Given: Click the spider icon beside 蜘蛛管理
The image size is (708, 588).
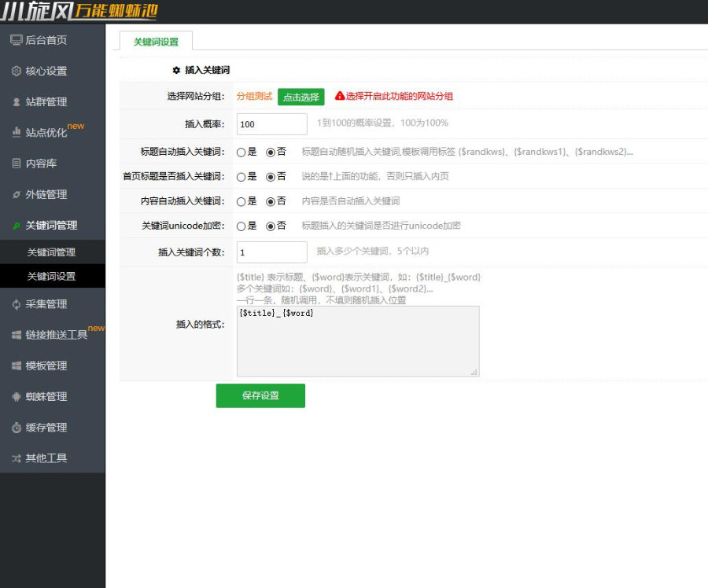Looking at the screenshot, I should pos(16,397).
